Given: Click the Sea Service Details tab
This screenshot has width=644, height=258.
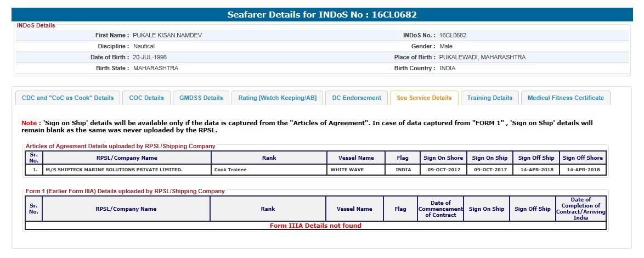Looking at the screenshot, I should tap(424, 98).
